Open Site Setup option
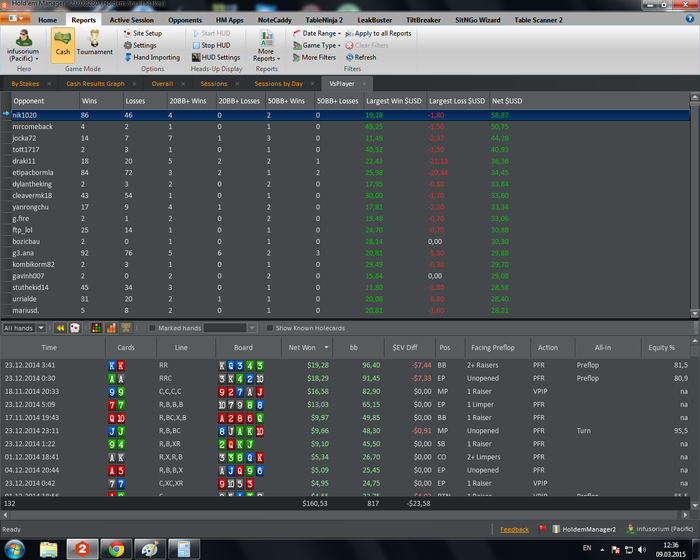 (143, 33)
